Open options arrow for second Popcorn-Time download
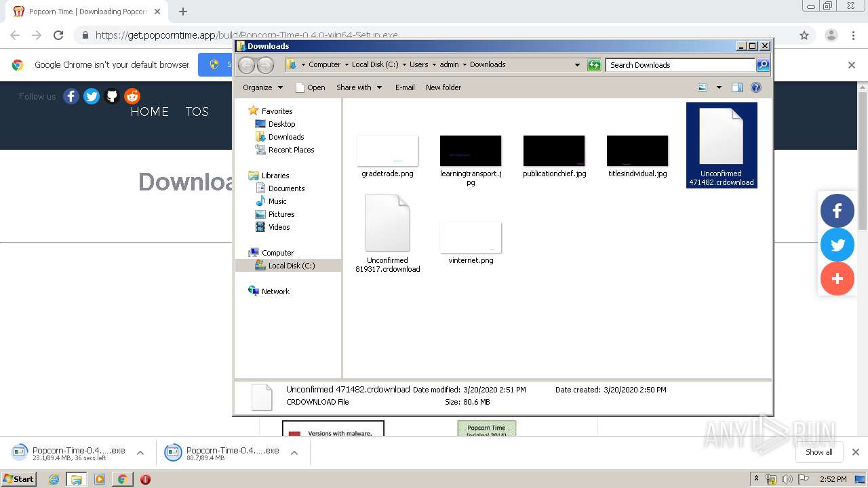This screenshot has width=868, height=488. click(294, 453)
